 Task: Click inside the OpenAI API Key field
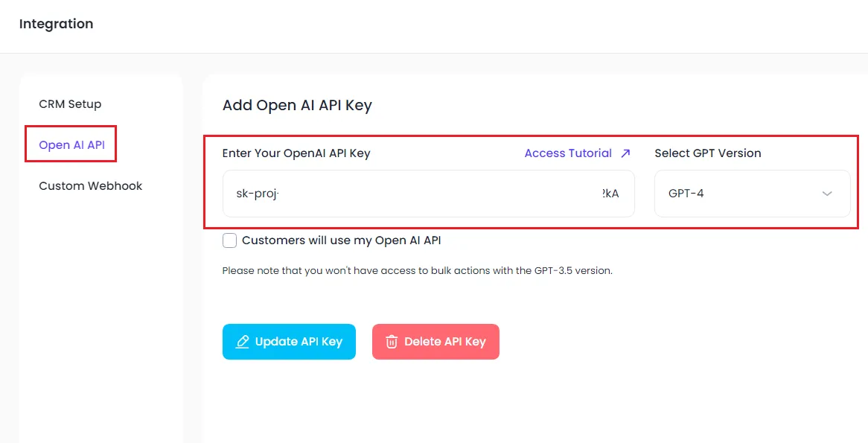tap(429, 194)
